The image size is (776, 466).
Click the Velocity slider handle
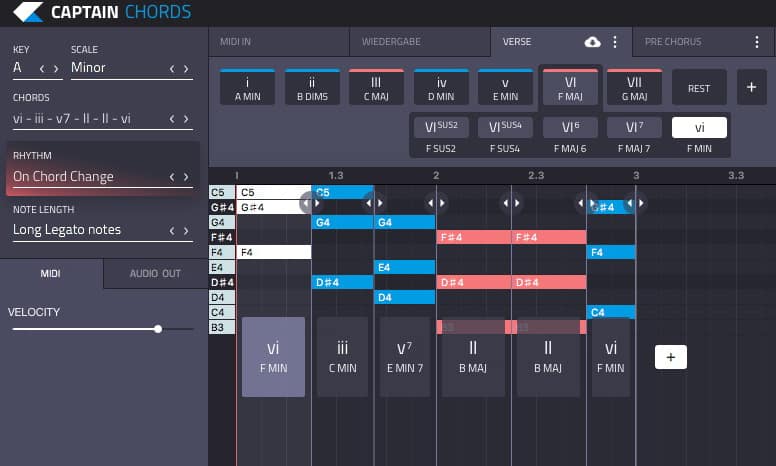click(x=158, y=328)
